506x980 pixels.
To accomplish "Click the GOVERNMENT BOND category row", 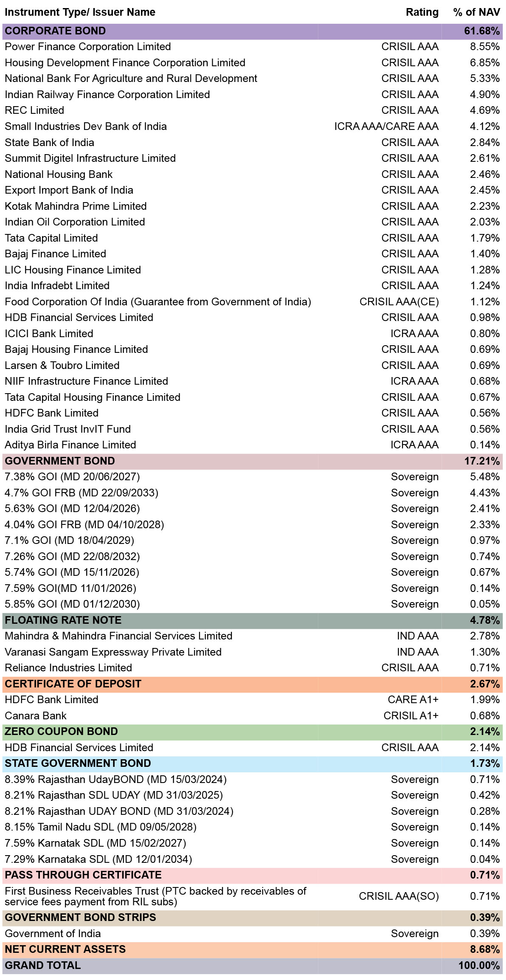I will [x=253, y=462].
